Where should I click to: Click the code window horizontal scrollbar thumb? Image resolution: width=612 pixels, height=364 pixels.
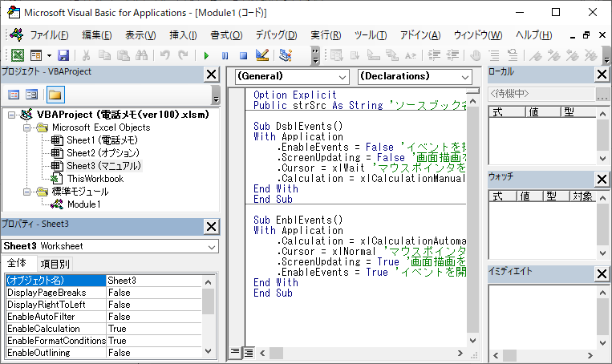pos(276,353)
